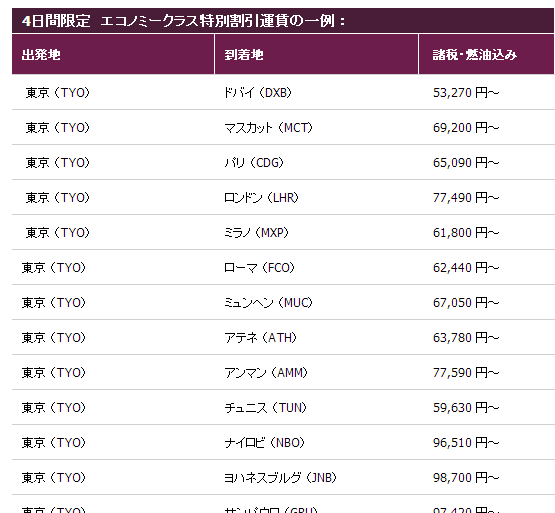555x513 pixels.
Task: Select the チュニス (TUN) destination
Action: click(x=265, y=408)
